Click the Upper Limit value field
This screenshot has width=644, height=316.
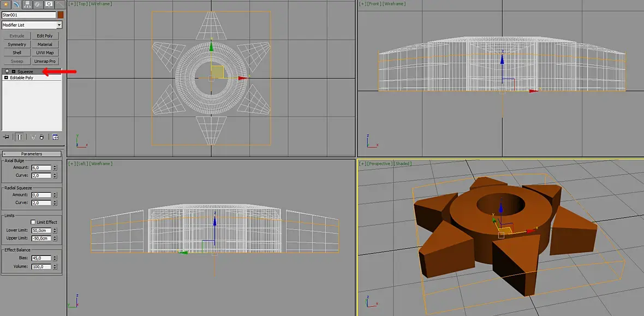[41, 239]
